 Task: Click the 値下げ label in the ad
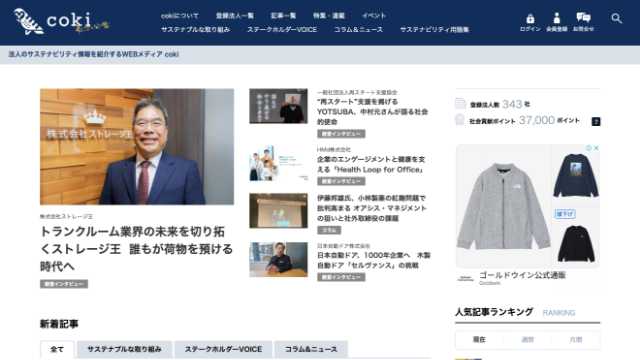565,213
